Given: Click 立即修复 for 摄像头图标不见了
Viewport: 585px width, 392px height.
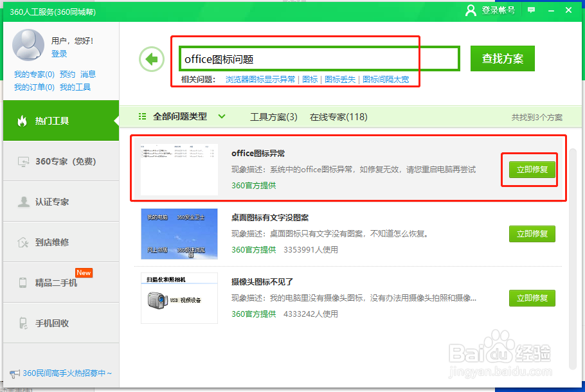Looking at the screenshot, I should click(532, 298).
